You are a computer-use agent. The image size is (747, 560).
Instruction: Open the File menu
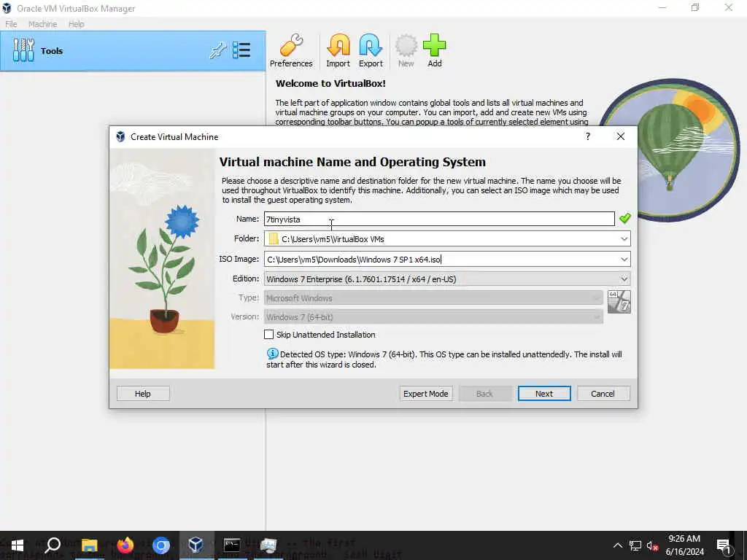pyautogui.click(x=11, y=24)
